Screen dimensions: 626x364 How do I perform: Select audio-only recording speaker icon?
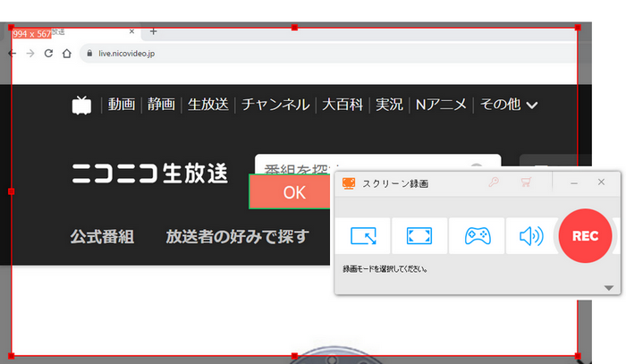tap(531, 236)
